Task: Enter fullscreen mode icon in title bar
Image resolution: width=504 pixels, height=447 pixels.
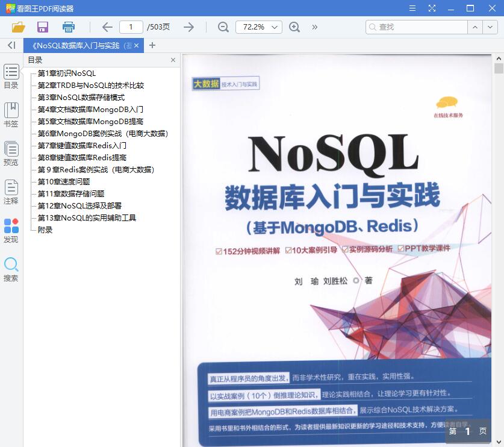Action: [x=432, y=8]
